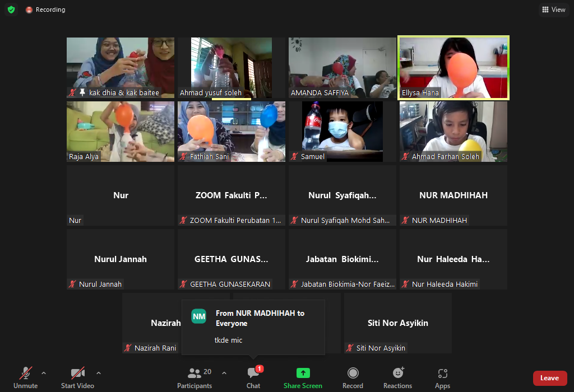Expand audio options arrow beside Unmute
574x392 pixels.
pyautogui.click(x=44, y=373)
